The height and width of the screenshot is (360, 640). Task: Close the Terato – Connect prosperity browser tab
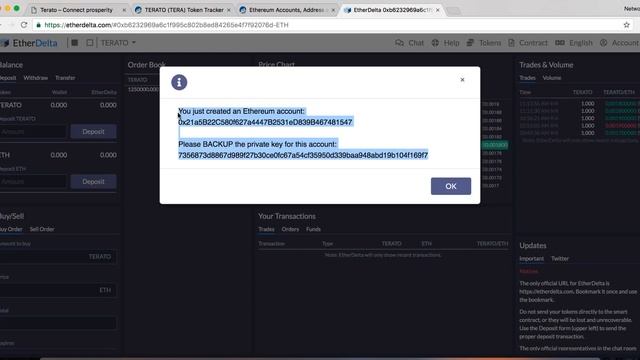pyautogui.click(x=124, y=10)
